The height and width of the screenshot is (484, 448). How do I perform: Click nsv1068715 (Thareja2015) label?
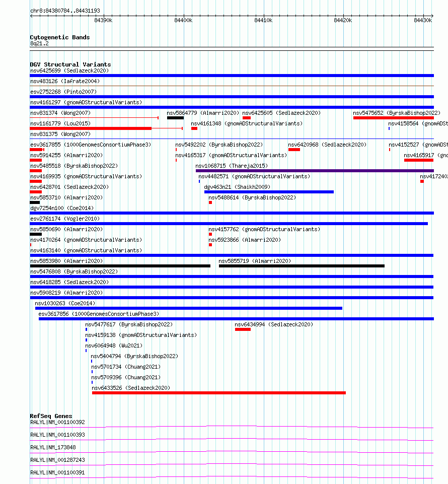tap(232, 166)
